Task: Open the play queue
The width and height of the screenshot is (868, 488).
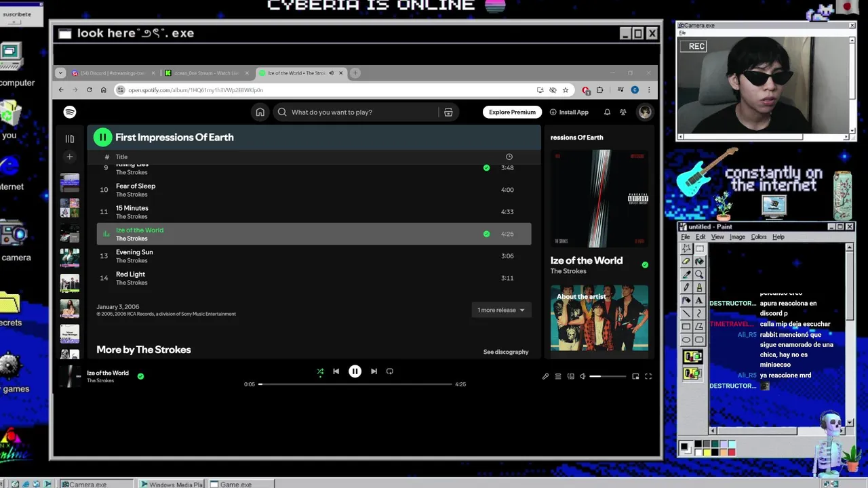Action: click(x=558, y=376)
